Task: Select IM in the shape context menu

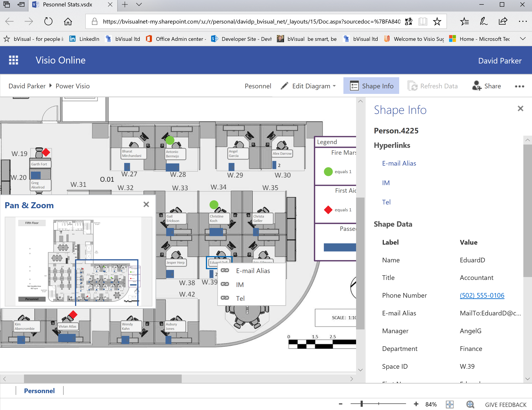Action: click(251, 285)
